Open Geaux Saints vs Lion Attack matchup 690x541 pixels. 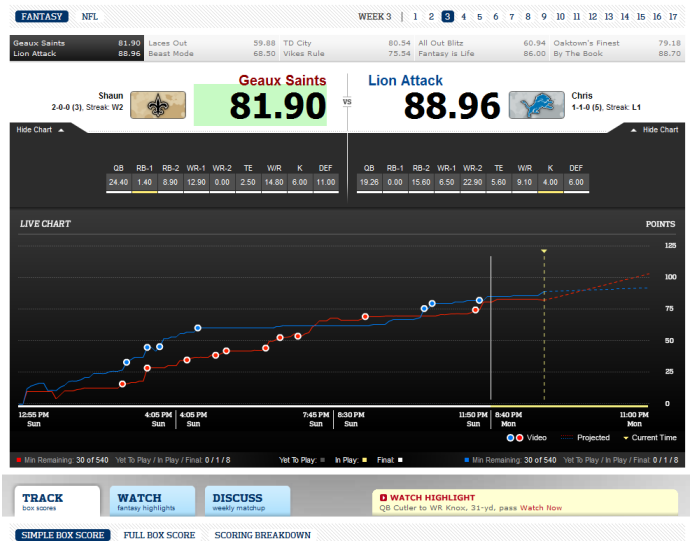pos(77,48)
